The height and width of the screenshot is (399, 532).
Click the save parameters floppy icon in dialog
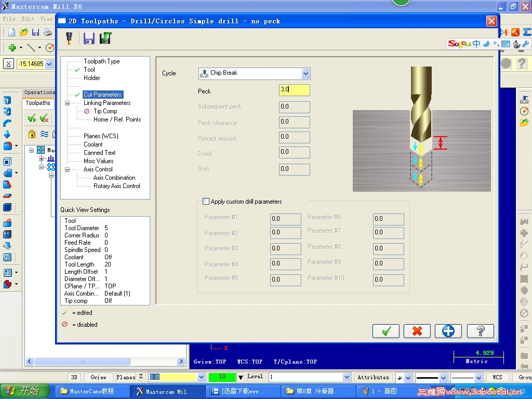coord(89,38)
